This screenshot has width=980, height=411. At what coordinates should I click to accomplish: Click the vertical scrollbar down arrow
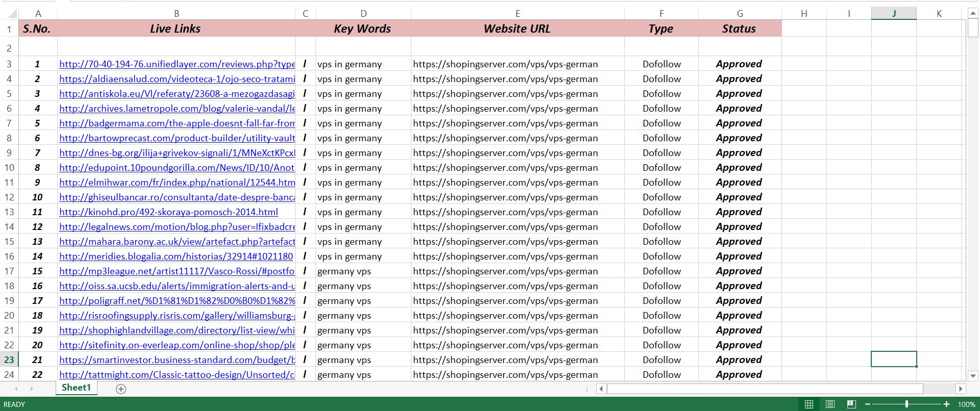[x=973, y=376]
